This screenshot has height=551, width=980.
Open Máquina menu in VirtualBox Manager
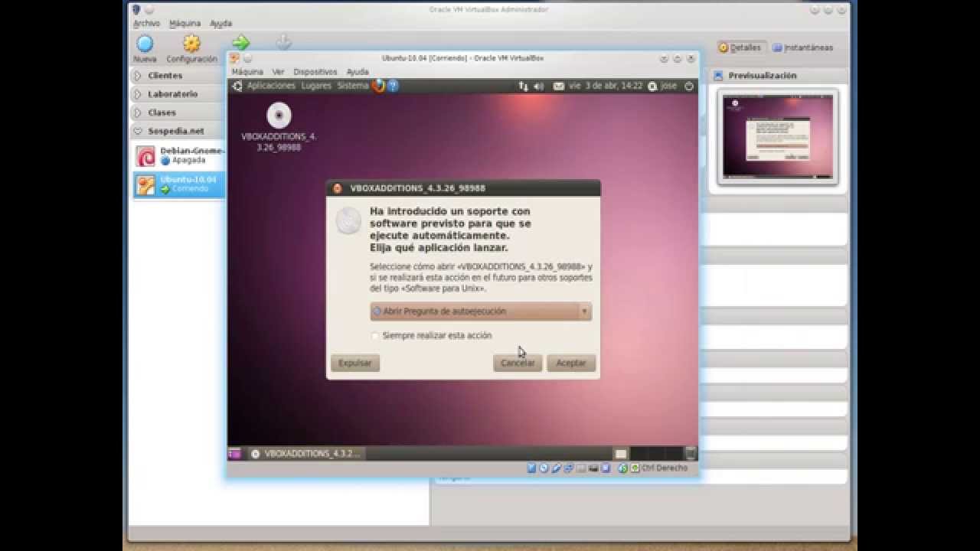click(185, 24)
